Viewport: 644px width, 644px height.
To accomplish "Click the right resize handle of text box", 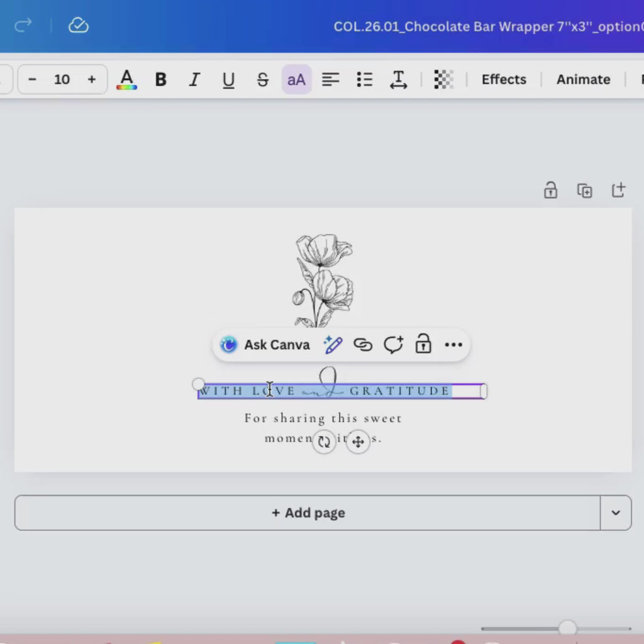I will pos(484,391).
